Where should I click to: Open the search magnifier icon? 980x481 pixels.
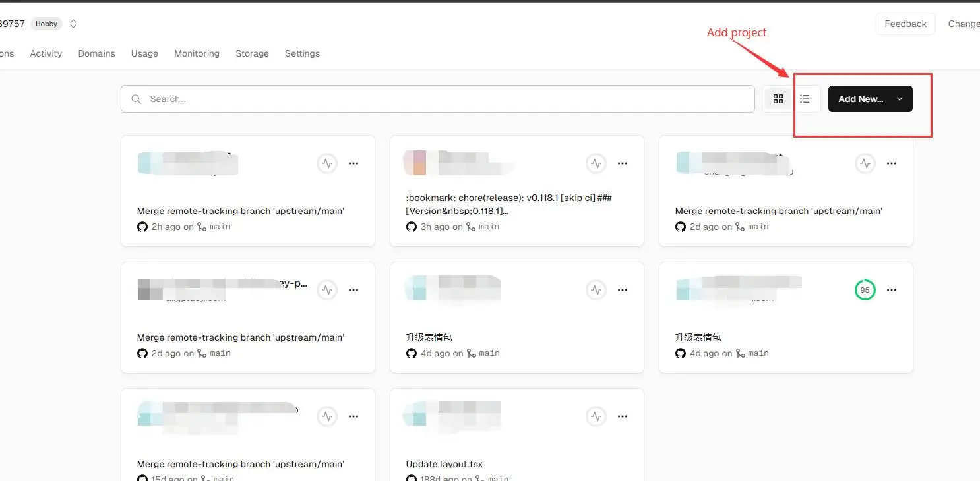[136, 99]
